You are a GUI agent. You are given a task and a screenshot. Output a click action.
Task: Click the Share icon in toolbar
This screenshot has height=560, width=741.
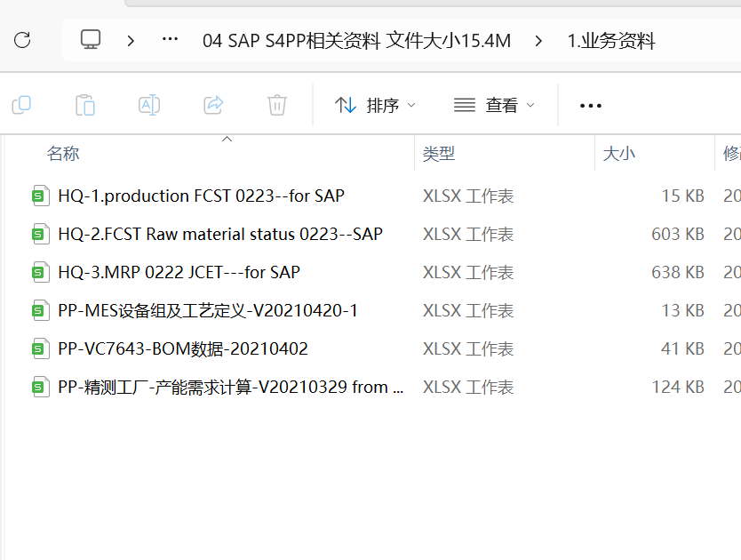(213, 105)
